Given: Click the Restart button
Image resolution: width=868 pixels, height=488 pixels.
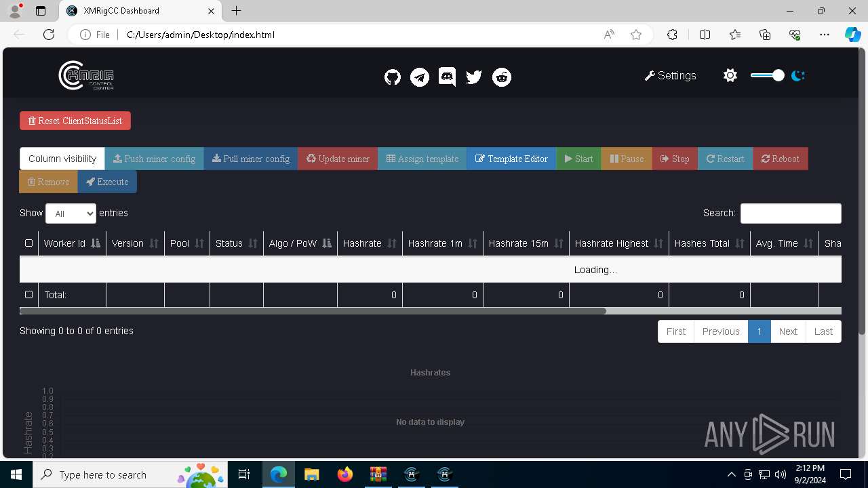Looking at the screenshot, I should [726, 159].
